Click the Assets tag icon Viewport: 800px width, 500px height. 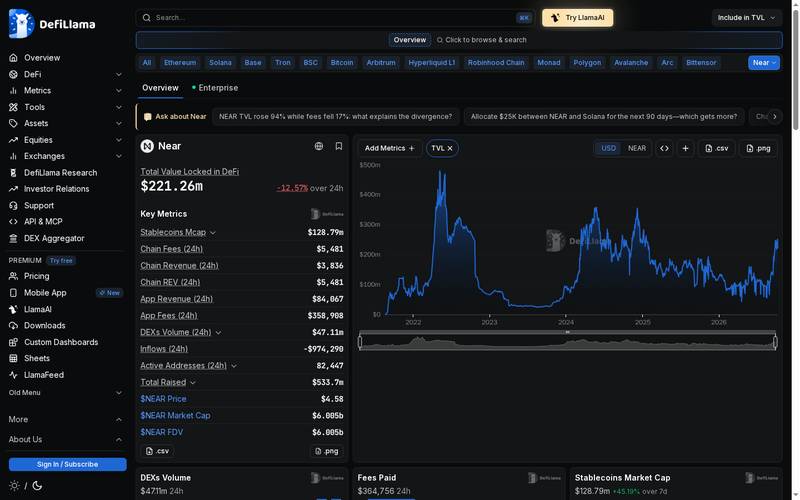[x=13, y=123]
